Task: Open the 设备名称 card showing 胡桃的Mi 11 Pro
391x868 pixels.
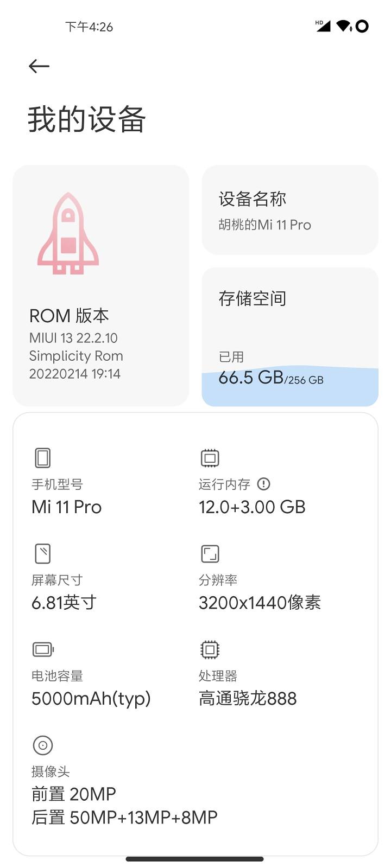Action: point(289,209)
